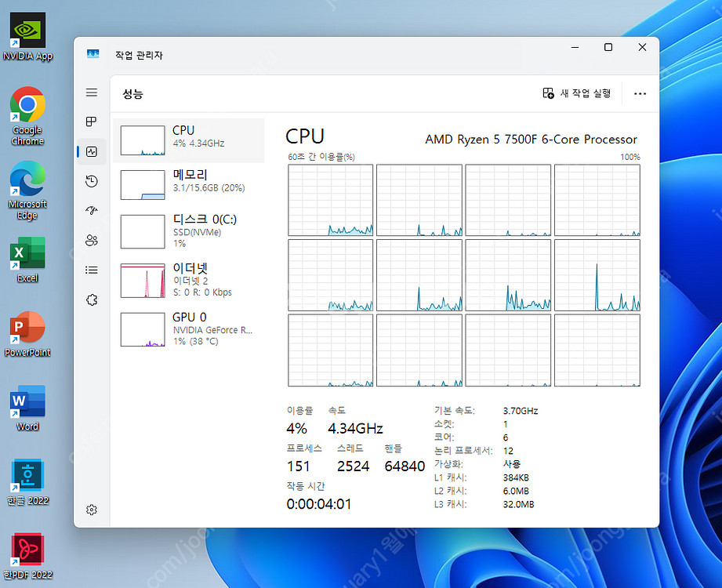Open the Users sidebar view
Image resolution: width=722 pixels, height=588 pixels.
pos(91,240)
